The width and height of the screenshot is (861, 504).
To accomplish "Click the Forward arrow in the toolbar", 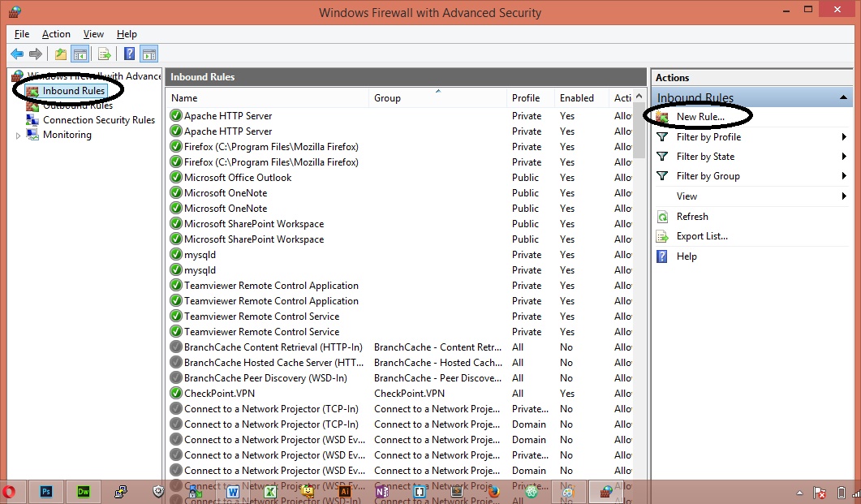I will tap(36, 54).
